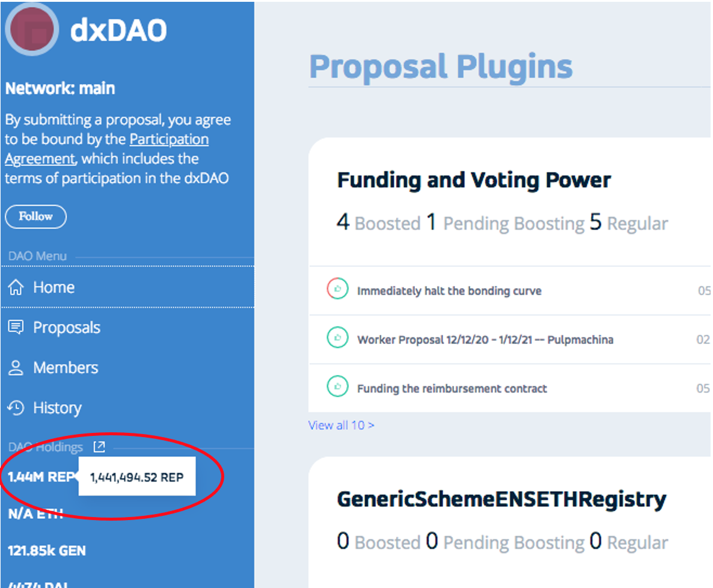
Task: Click the 121.85k GEN holdings entry
Action: (47, 550)
